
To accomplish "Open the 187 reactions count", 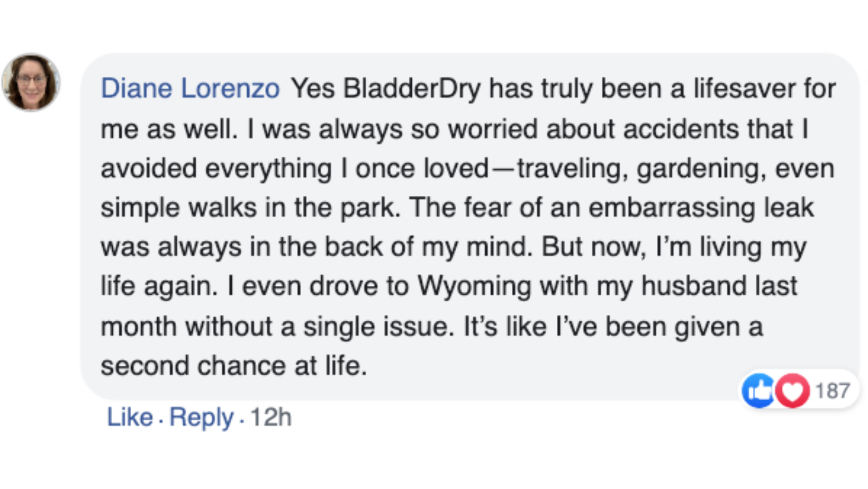I will click(833, 391).
